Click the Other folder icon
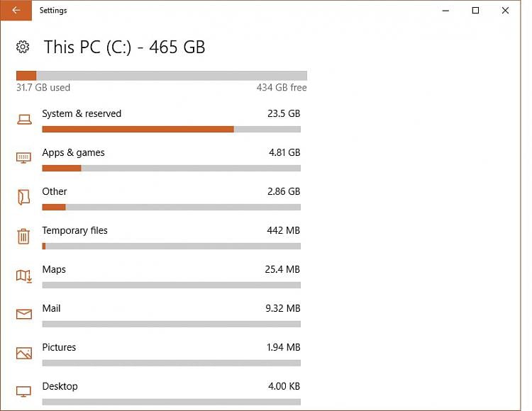The image size is (532, 411). click(24, 197)
